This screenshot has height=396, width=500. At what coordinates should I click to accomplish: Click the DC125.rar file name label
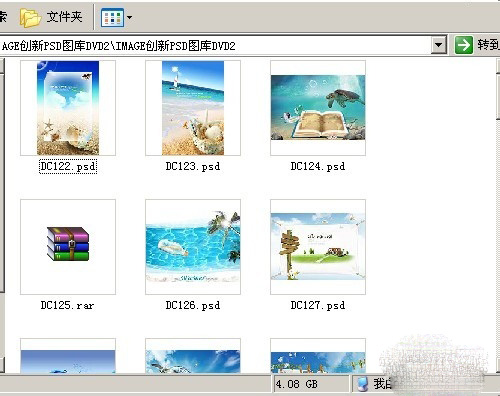(x=67, y=305)
